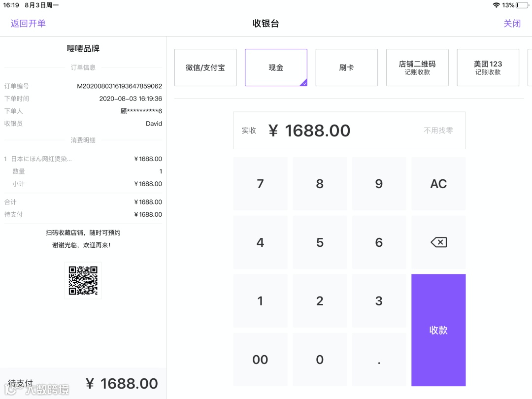Close the cashier with 关闭
Screen dimensions: 532x399
coord(512,24)
